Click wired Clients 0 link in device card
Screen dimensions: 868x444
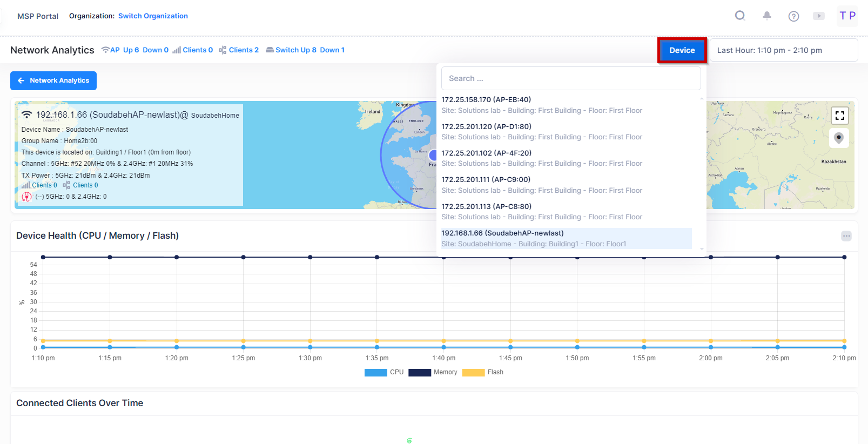[x=85, y=185]
